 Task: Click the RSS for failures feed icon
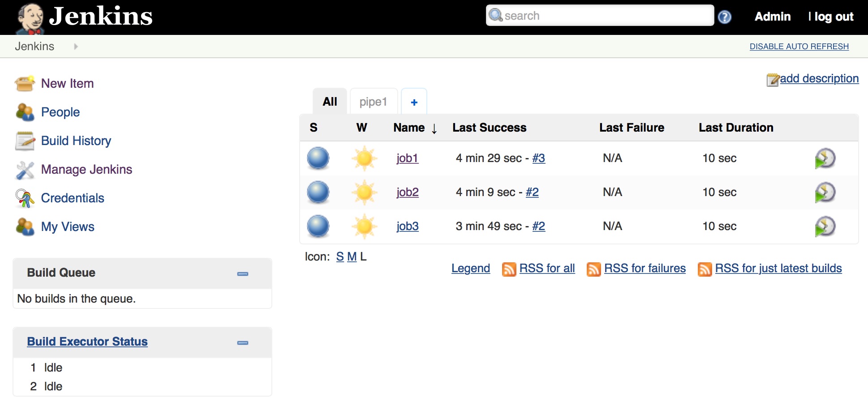(x=594, y=269)
